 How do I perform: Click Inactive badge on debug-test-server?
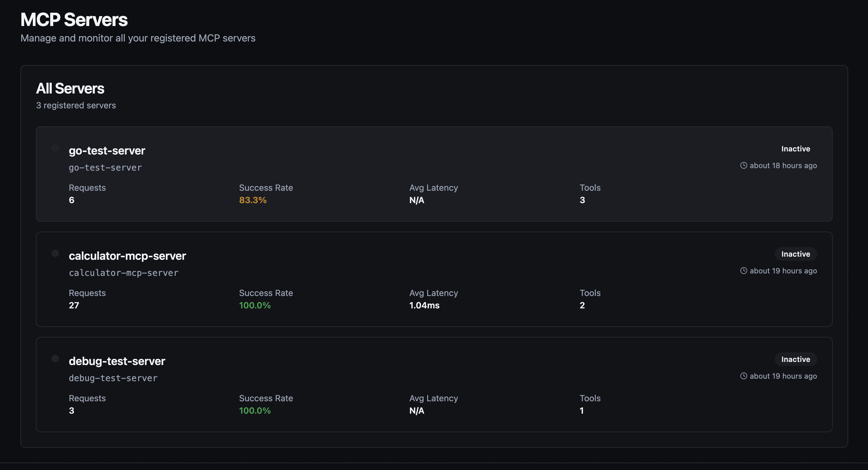pyautogui.click(x=795, y=359)
